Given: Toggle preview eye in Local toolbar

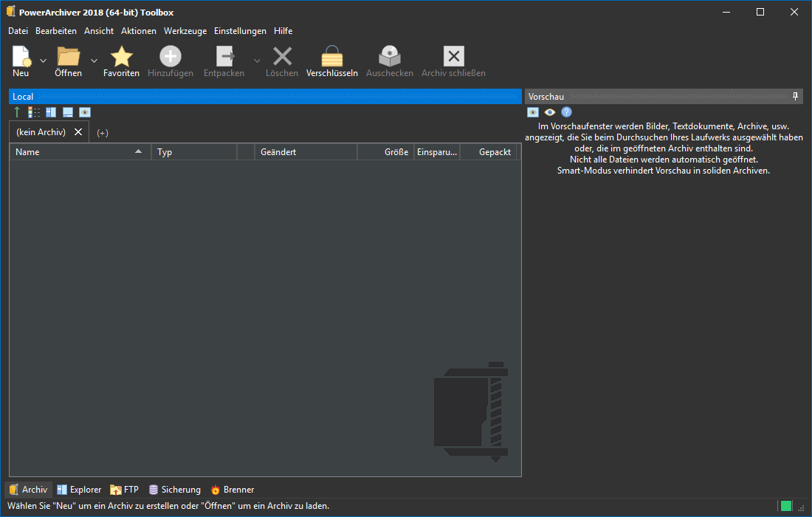Looking at the screenshot, I should tap(85, 112).
